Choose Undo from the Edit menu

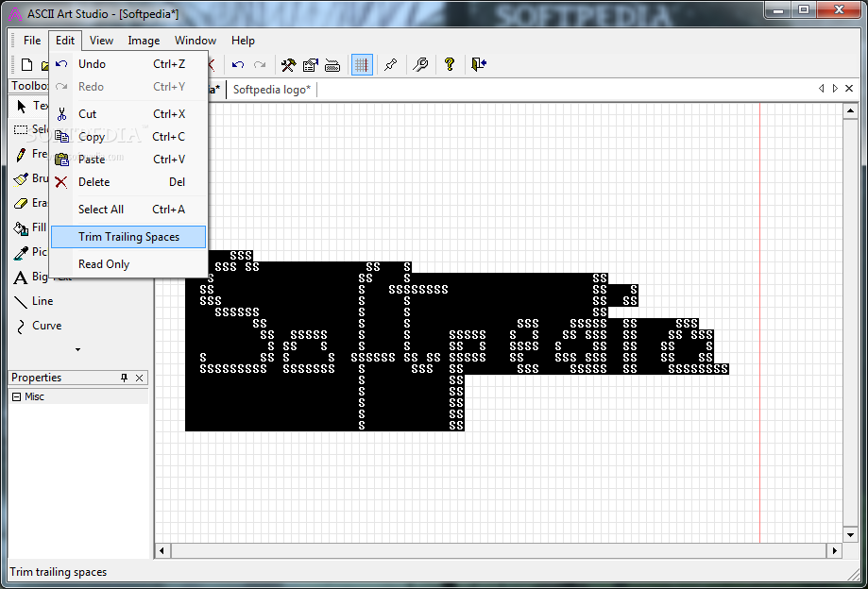tap(128, 64)
